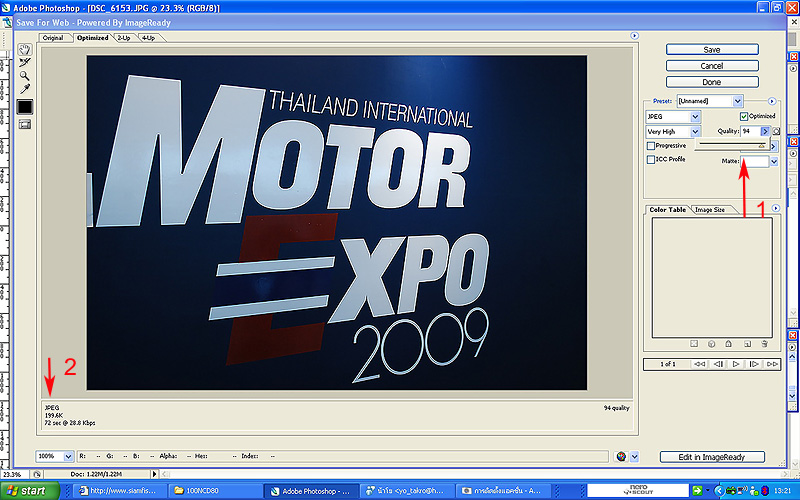Switch to the 2-Up tab
Image resolution: width=800 pixels, height=500 pixels.
pyautogui.click(x=124, y=38)
